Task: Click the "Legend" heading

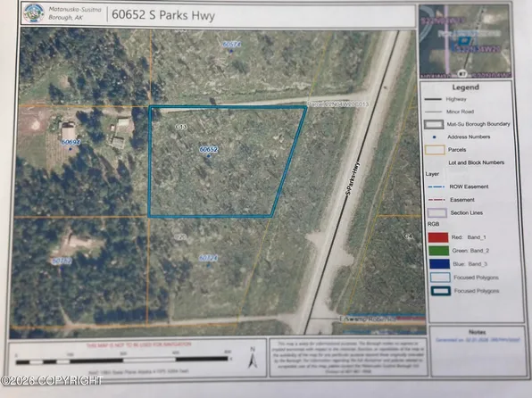Action: 466,87
